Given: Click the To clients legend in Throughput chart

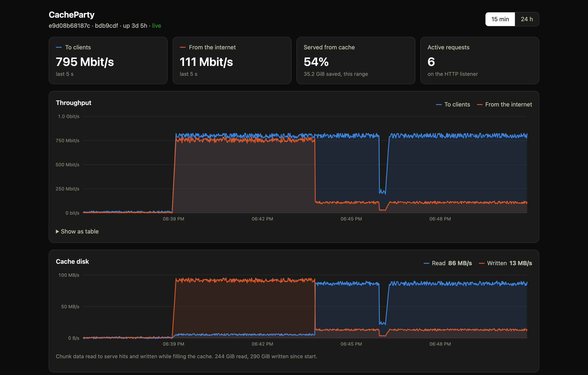Looking at the screenshot, I should (453, 104).
